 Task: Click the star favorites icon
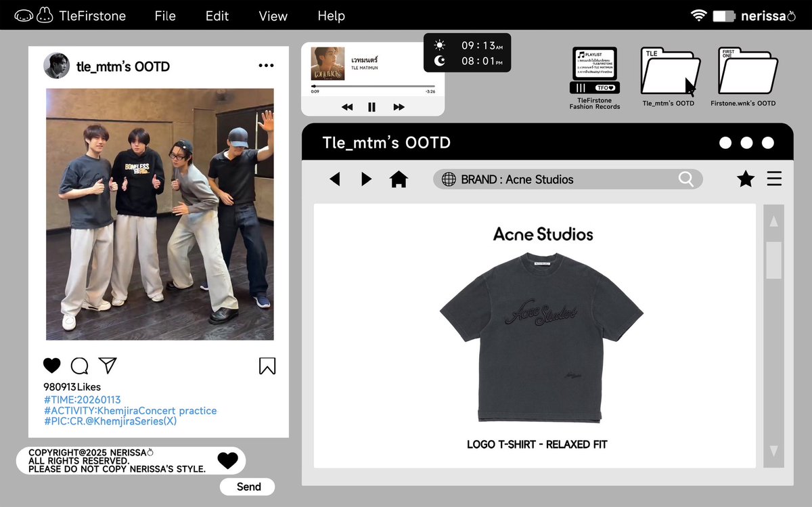pos(745,179)
